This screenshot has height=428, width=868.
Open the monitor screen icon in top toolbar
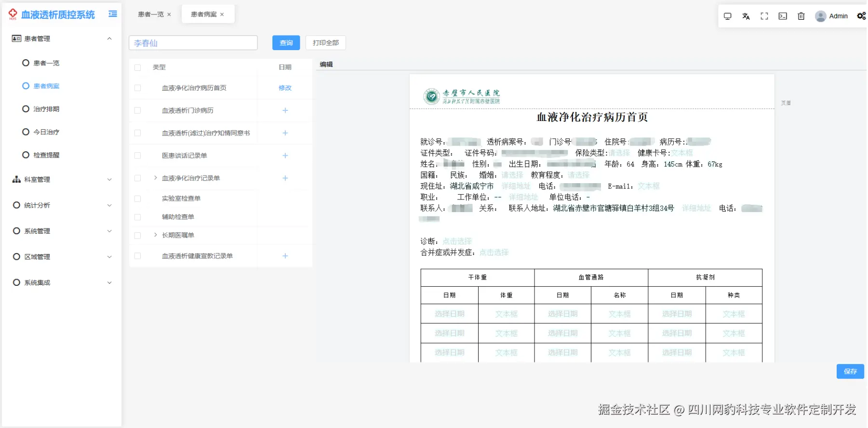(x=728, y=16)
